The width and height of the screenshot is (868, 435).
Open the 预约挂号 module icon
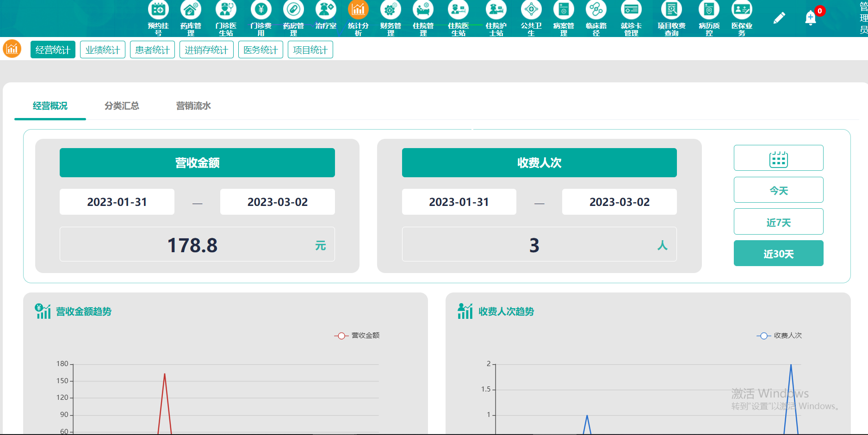click(158, 9)
